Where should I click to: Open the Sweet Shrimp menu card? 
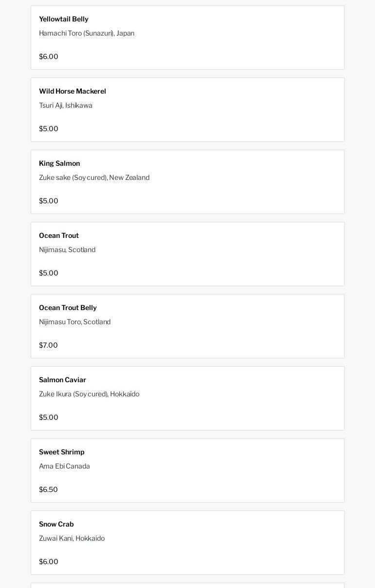point(187,470)
